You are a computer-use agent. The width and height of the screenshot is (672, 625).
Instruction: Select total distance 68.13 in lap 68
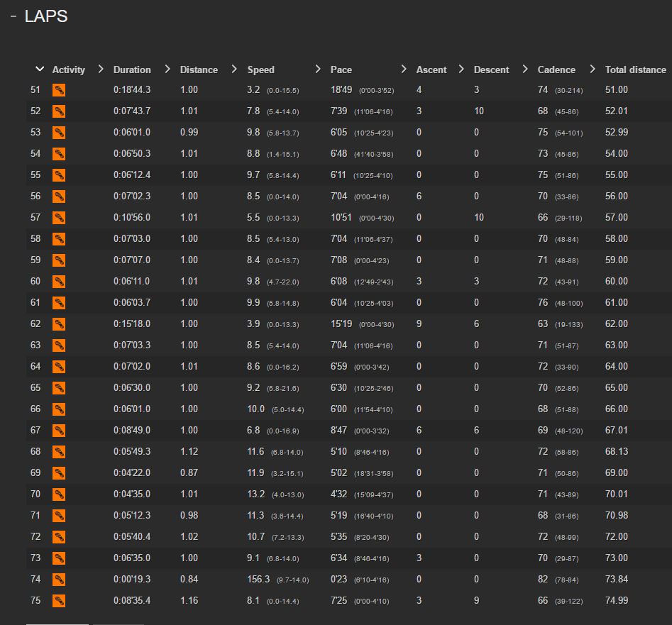616,451
